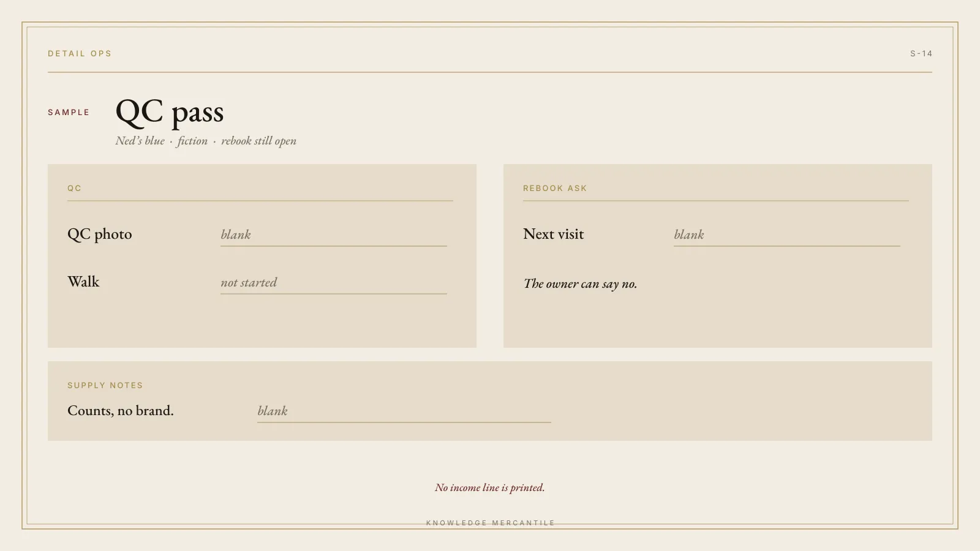
Task: Click the QC photo label
Action: tap(100, 234)
